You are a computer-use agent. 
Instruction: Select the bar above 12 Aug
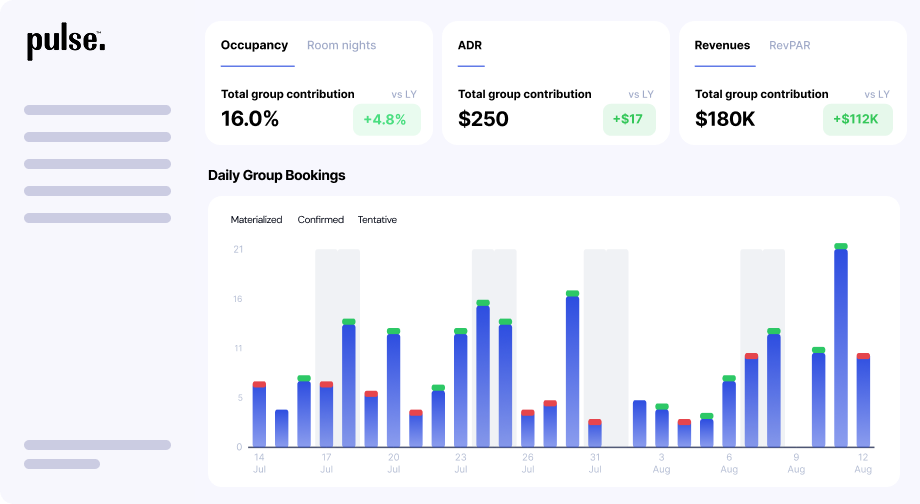click(863, 400)
